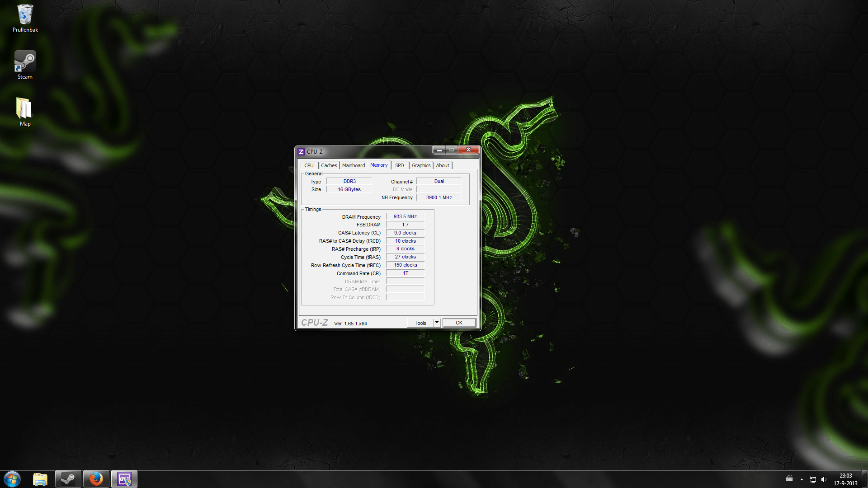Open Windows Explorer from the taskbar

[x=40, y=479]
